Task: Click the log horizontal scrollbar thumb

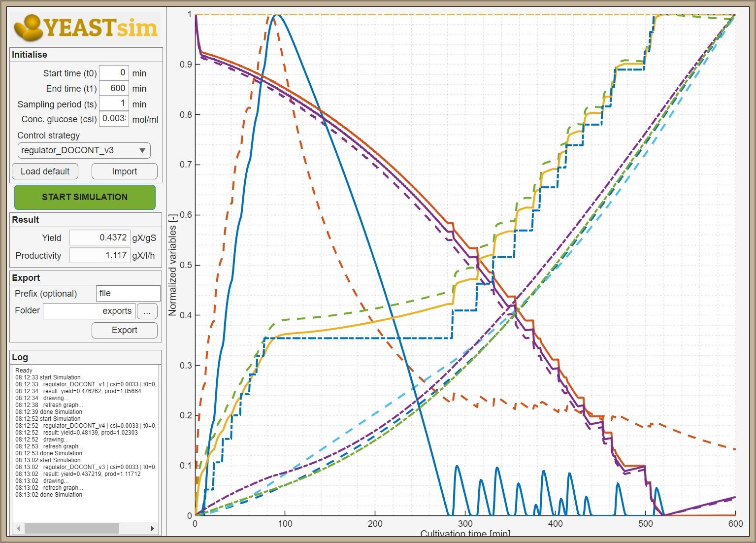Action: pyautogui.click(x=71, y=528)
